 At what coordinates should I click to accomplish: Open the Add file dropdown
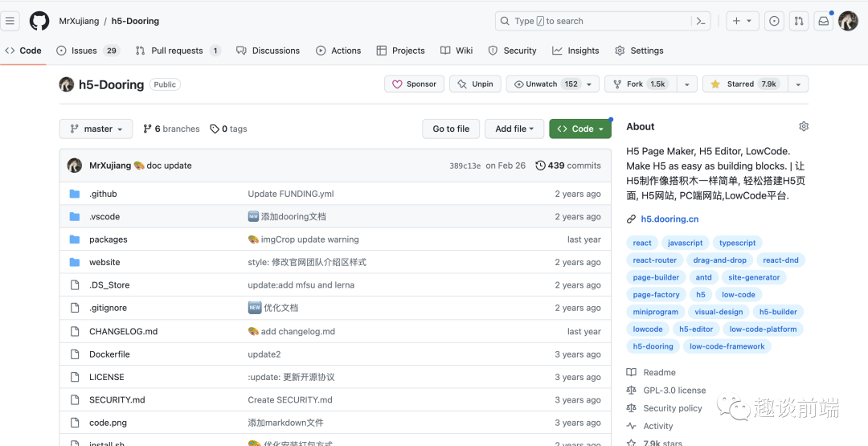[x=515, y=129]
